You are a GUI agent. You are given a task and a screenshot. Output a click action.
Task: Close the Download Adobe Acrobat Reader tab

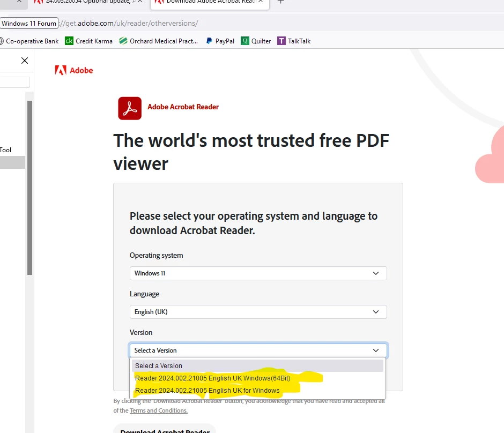261,1
